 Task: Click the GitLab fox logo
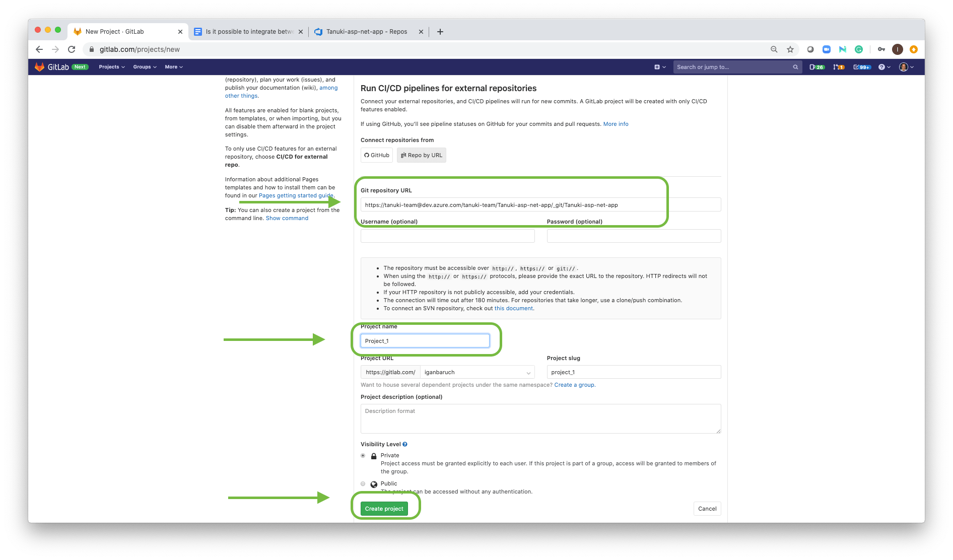click(x=39, y=66)
